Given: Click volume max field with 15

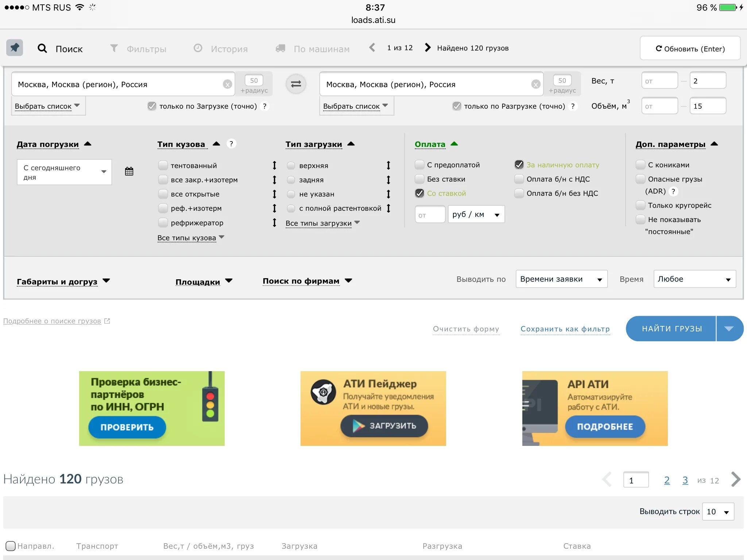Looking at the screenshot, I should (708, 106).
